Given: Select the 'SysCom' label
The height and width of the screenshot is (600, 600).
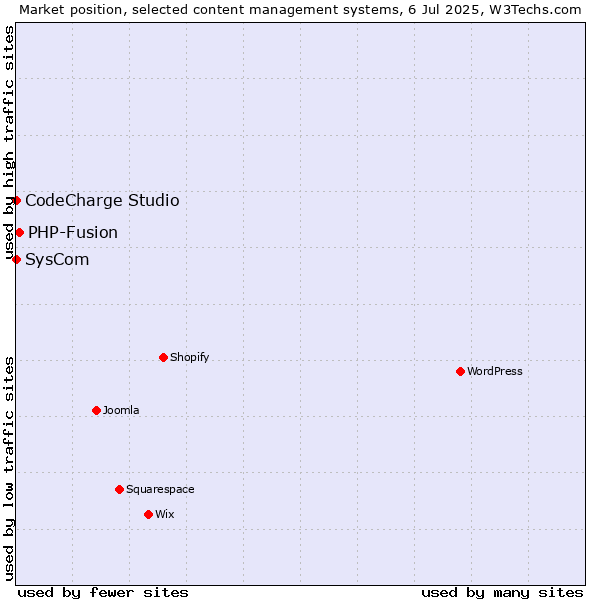Looking at the screenshot, I should [57, 260].
